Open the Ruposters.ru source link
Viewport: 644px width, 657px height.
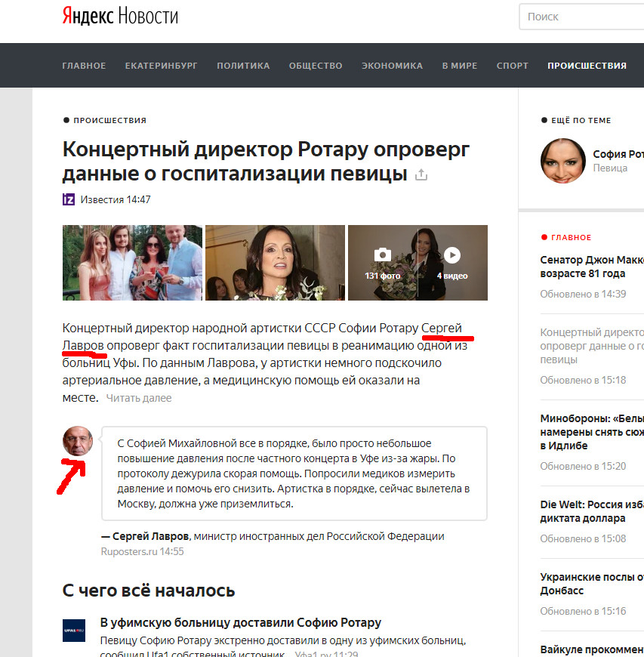[129, 551]
